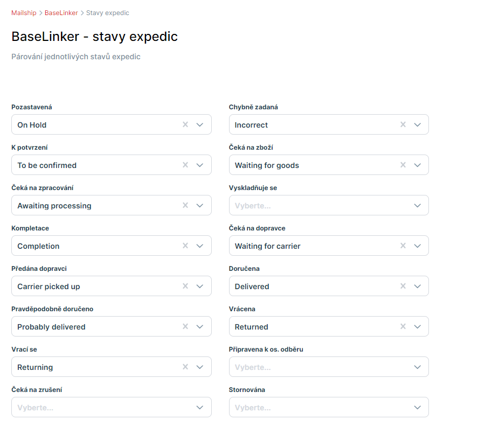Image resolution: width=478 pixels, height=448 pixels.
Task: Clear the Waiting for carrier value
Action: (x=403, y=246)
